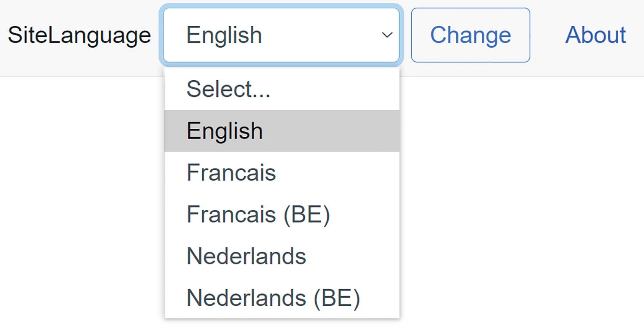The width and height of the screenshot is (644, 326).
Task: Click the Change button
Action: pyautogui.click(x=470, y=35)
